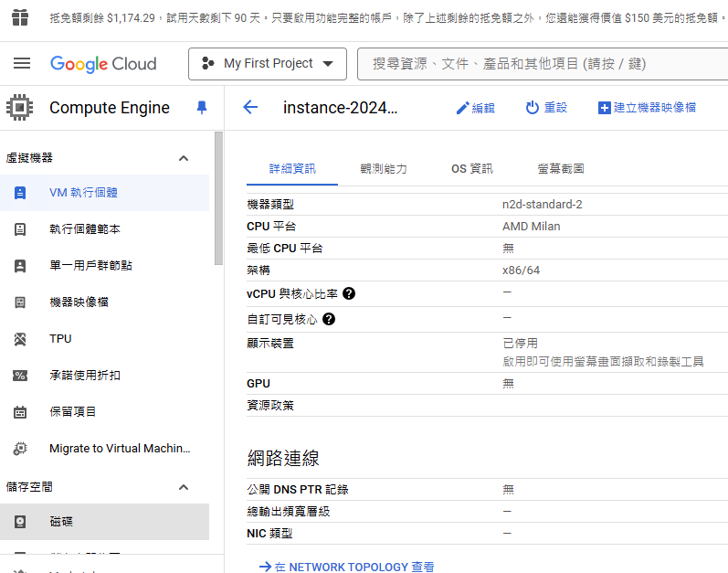Viewport: 728px width, 573px height.
Task: Select 磁碟 in the sidebar
Action: pyautogui.click(x=61, y=522)
